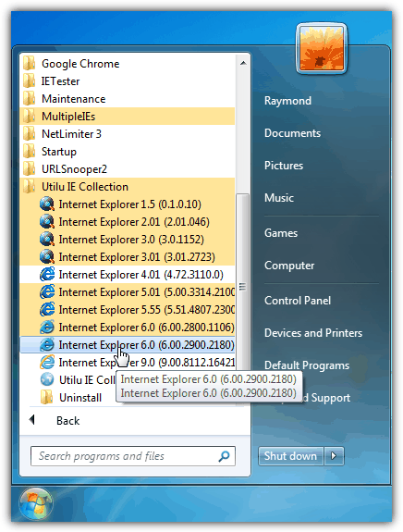
Task: Open Music from the right pane
Action: click(x=279, y=198)
